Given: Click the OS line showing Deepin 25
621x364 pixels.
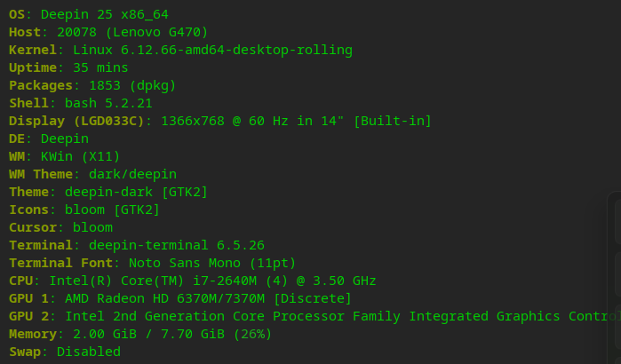Looking at the screenshot, I should click(x=88, y=14).
